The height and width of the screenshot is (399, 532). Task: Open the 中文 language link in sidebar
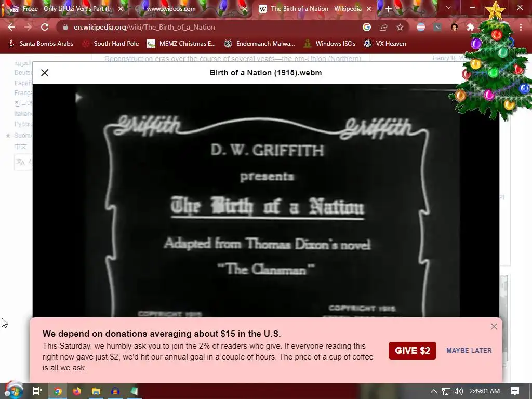point(20,146)
